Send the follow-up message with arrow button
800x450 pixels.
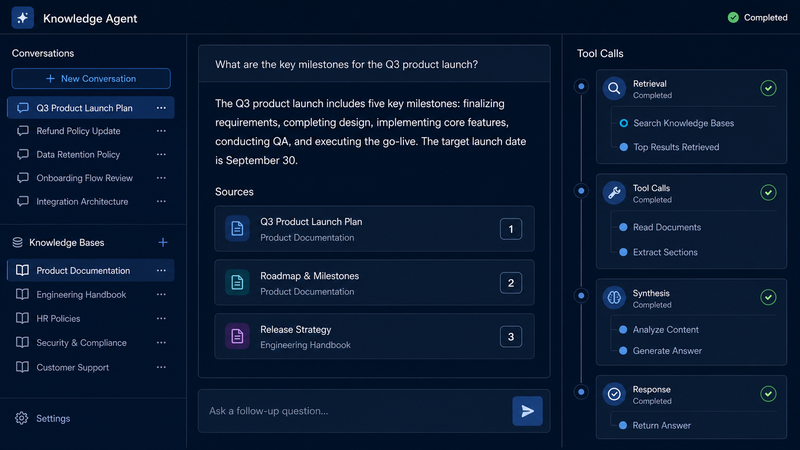[528, 411]
